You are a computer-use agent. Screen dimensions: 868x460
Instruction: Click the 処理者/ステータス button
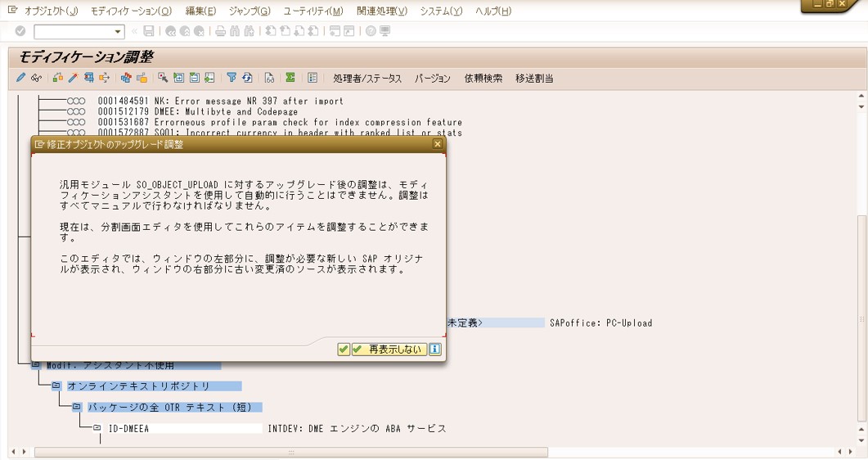coord(367,79)
